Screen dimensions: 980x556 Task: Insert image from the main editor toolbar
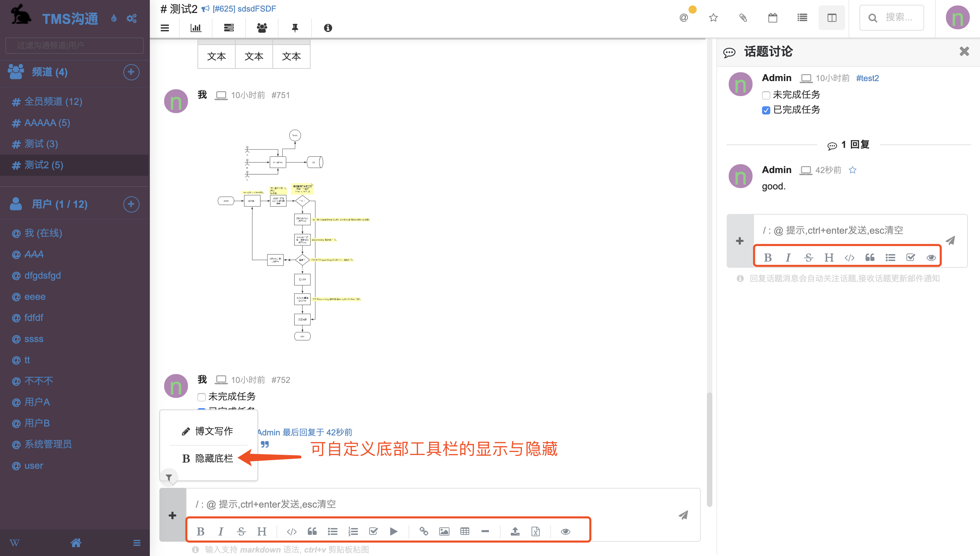[x=444, y=531]
